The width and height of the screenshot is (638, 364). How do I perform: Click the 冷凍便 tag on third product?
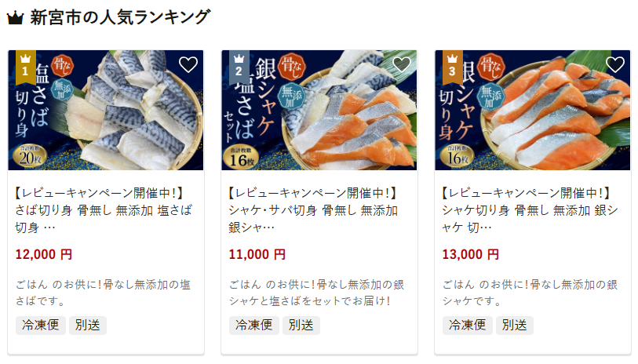click(468, 326)
